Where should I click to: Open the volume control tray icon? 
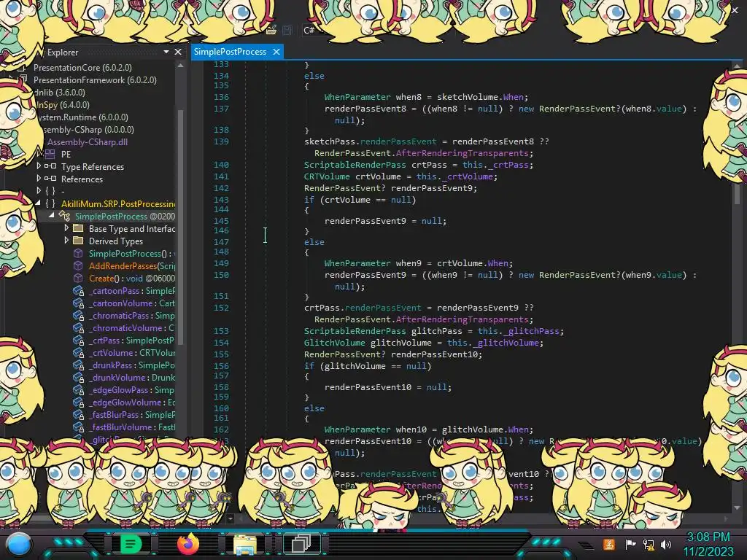pos(666,544)
